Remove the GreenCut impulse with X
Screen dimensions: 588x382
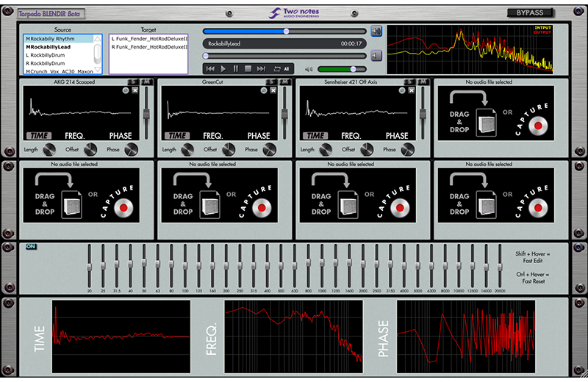273,90
